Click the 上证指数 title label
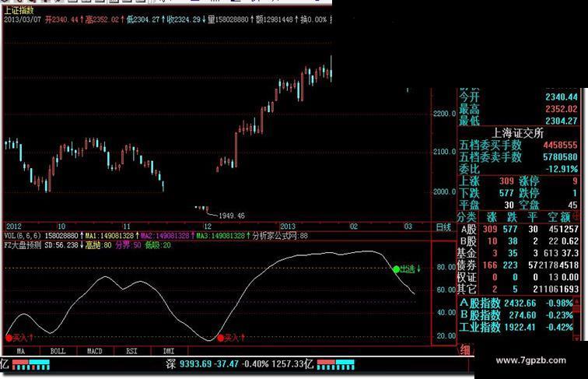The width and height of the screenshot is (588, 379). 19,11
